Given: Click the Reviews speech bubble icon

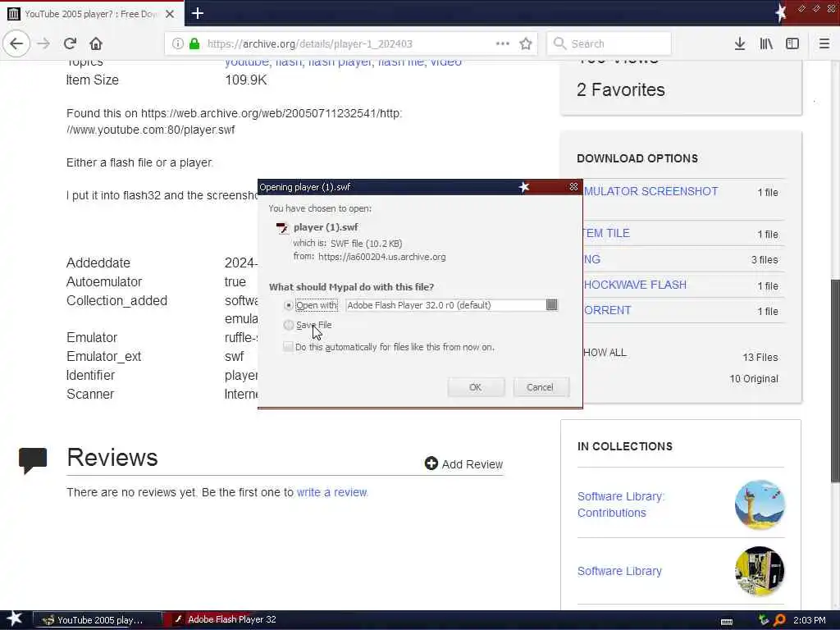Looking at the screenshot, I should pyautogui.click(x=33, y=461).
